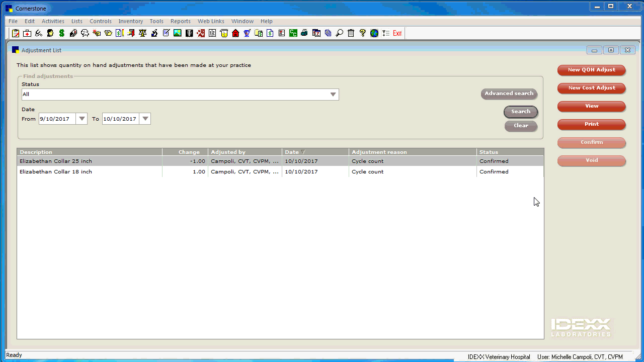
Task: Click the calendar schedule toolbar icon
Action: (x=316, y=33)
